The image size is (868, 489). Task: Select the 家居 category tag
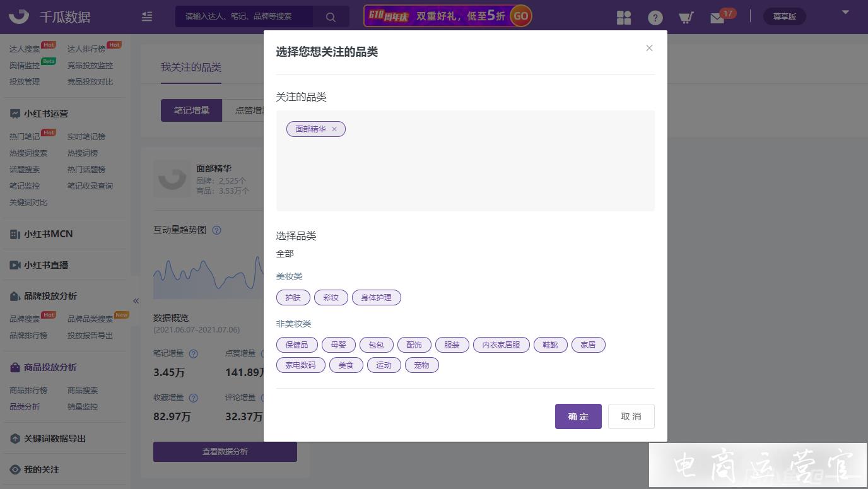tap(588, 345)
